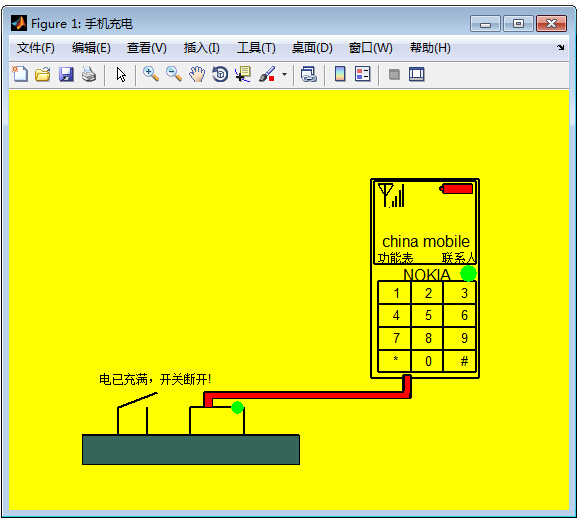Select the Zoom In magnifier tool
This screenshot has width=580, height=520.
(151, 74)
